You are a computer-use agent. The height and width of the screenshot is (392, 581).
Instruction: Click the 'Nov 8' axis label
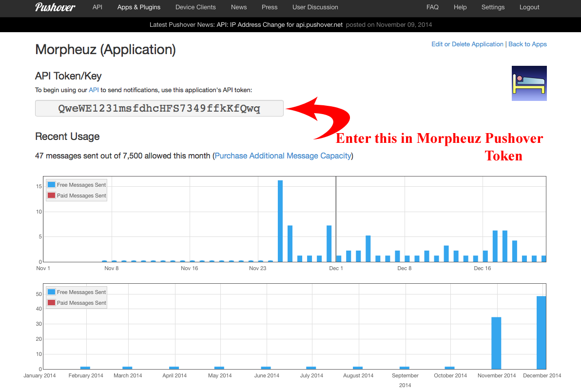(112, 268)
